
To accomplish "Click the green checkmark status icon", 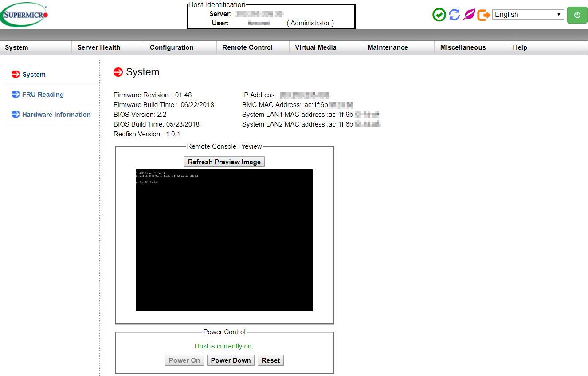I will click(x=439, y=15).
